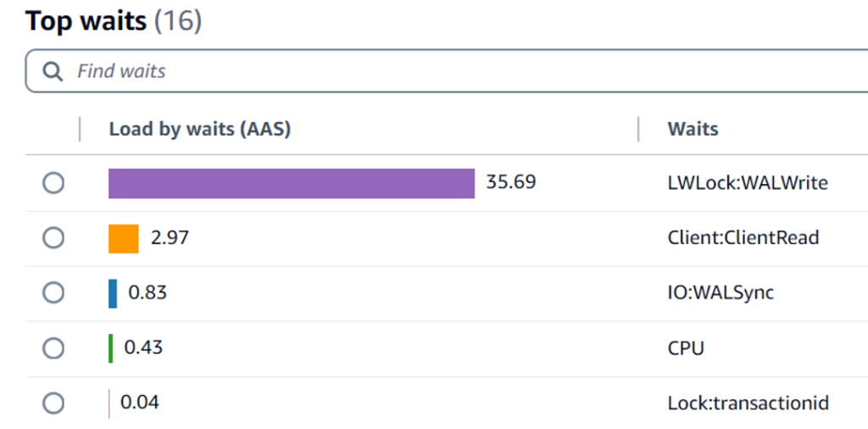Click the green CPU load bar
Viewport: 868px width, 429px height.
click(x=111, y=348)
